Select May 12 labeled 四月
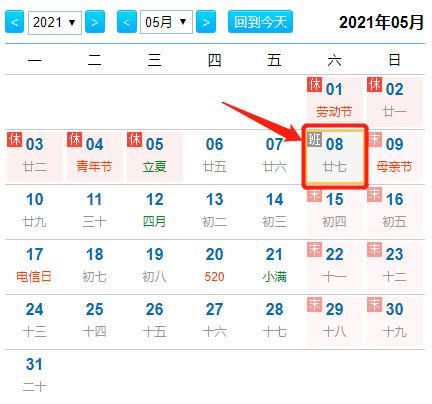Screen dimensions: 432x404 point(155,212)
